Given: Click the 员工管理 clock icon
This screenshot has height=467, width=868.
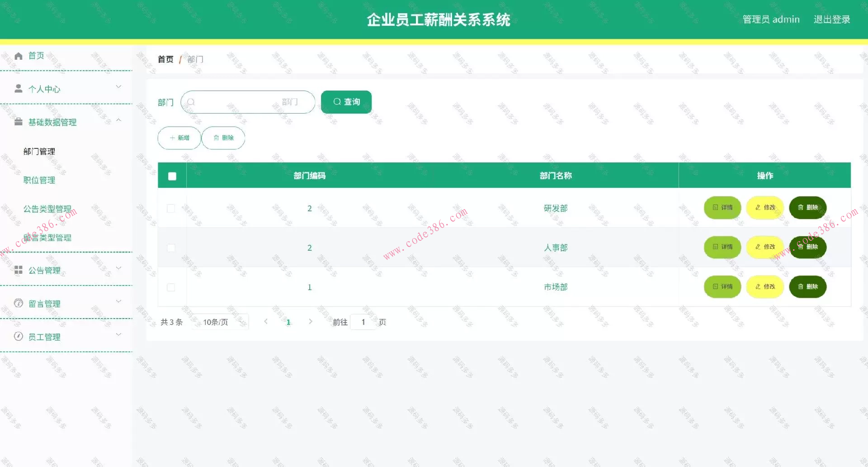Looking at the screenshot, I should click(19, 336).
